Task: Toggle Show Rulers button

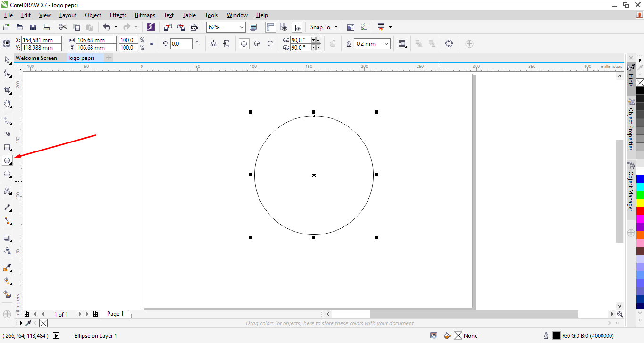Action: point(271,27)
